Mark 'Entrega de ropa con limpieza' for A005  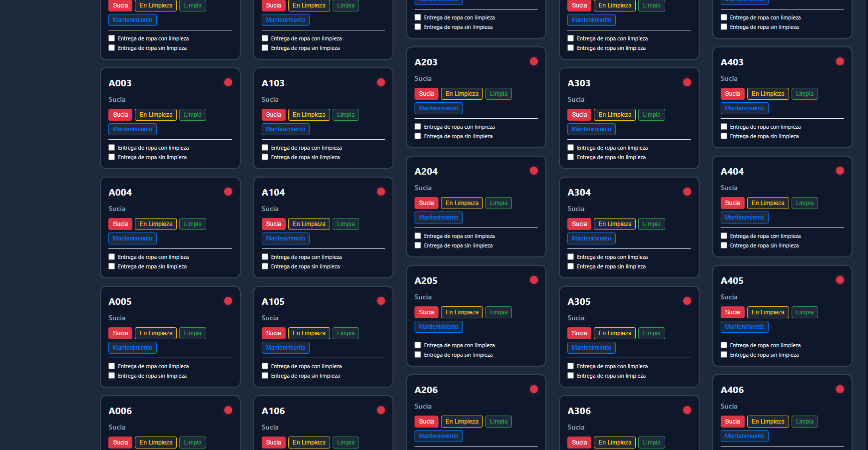(x=112, y=366)
